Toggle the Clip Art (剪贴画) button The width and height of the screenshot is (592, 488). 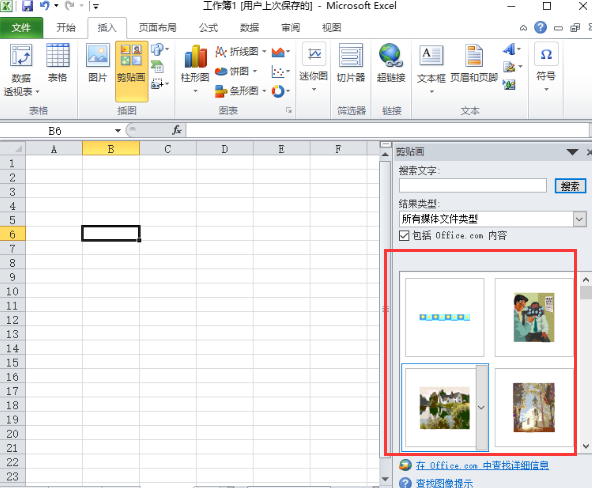(x=131, y=71)
